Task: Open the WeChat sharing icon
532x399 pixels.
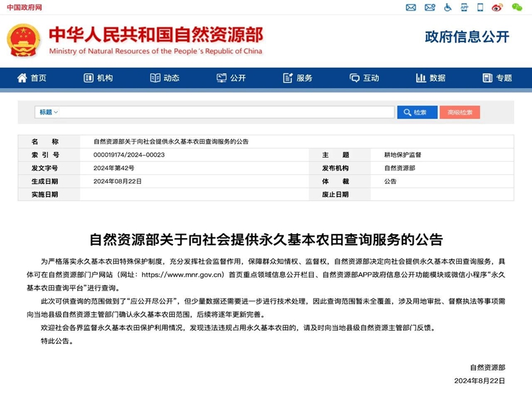Action: 517,7
